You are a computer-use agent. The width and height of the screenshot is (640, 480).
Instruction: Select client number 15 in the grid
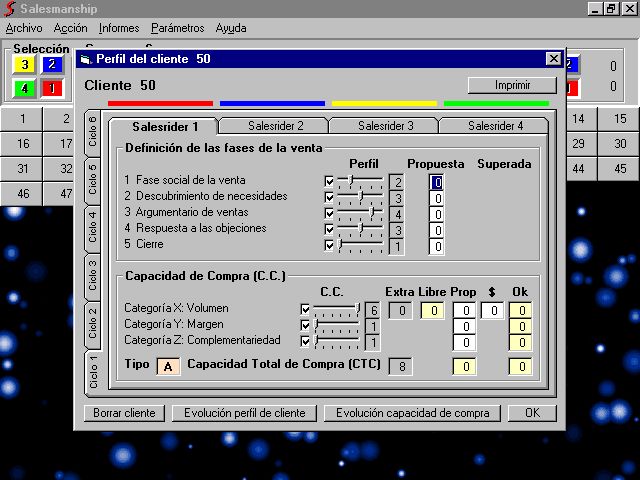point(620,118)
